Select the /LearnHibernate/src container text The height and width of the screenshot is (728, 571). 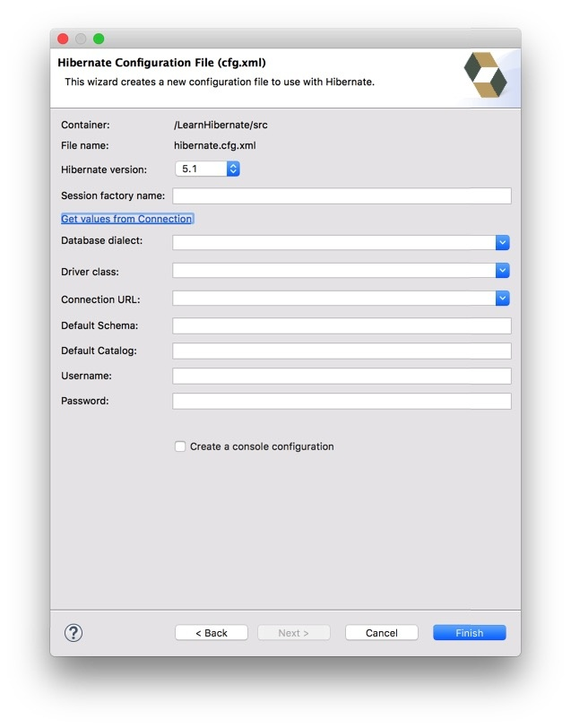click(221, 125)
